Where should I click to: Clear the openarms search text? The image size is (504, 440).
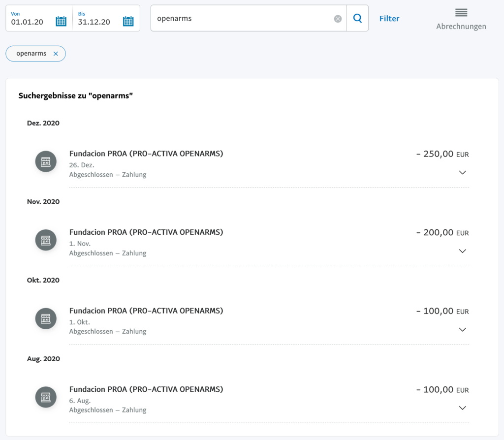click(x=338, y=19)
